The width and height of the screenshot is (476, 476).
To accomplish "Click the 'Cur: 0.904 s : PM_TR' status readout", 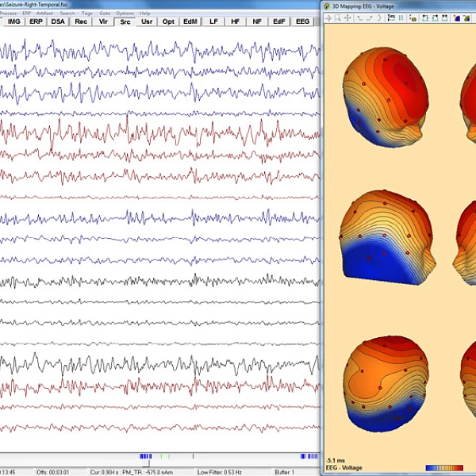I will [x=132, y=472].
